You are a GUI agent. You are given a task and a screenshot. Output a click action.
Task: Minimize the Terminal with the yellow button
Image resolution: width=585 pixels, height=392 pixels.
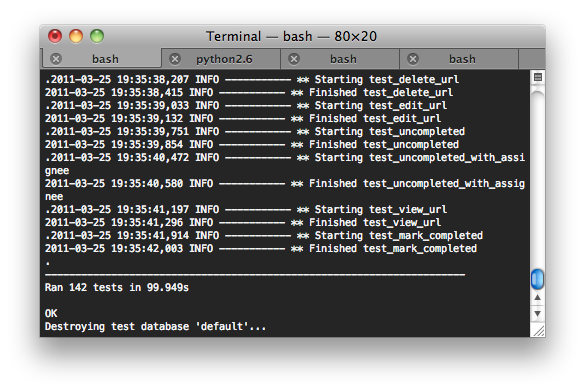(x=76, y=36)
